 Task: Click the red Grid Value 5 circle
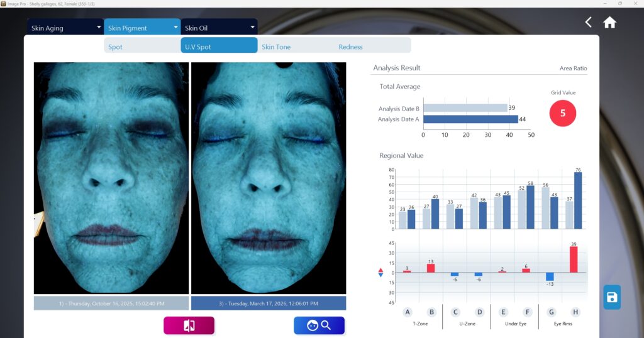[563, 113]
